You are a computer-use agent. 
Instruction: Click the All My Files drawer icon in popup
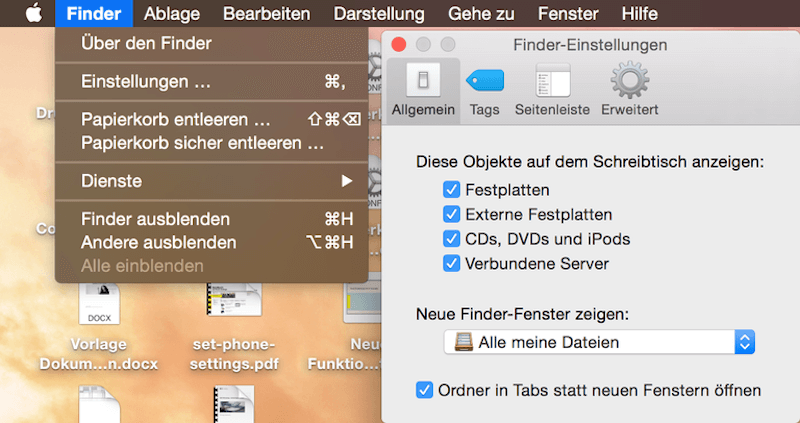(x=463, y=342)
